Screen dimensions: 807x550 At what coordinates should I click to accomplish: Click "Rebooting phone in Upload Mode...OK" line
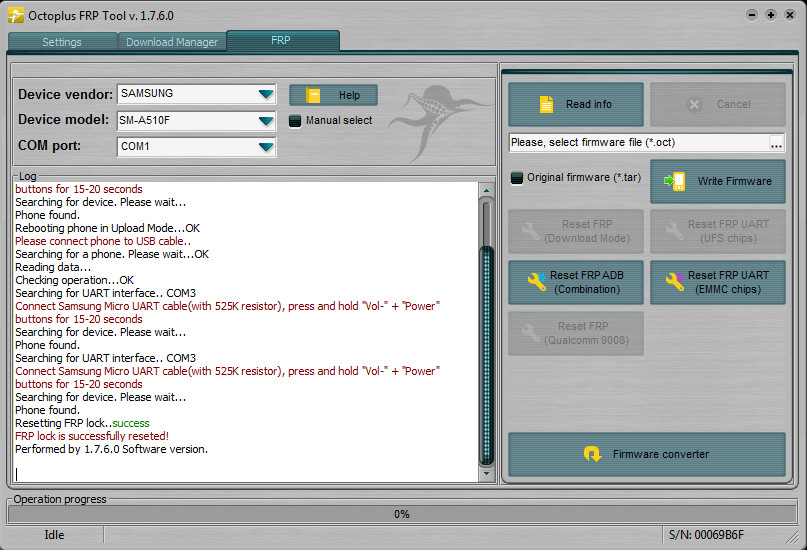[x=108, y=228]
